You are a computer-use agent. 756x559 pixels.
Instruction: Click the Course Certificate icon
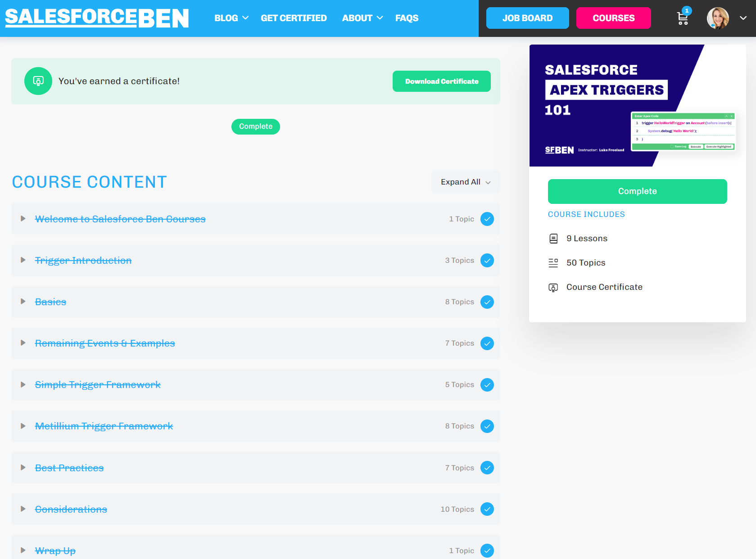point(553,287)
